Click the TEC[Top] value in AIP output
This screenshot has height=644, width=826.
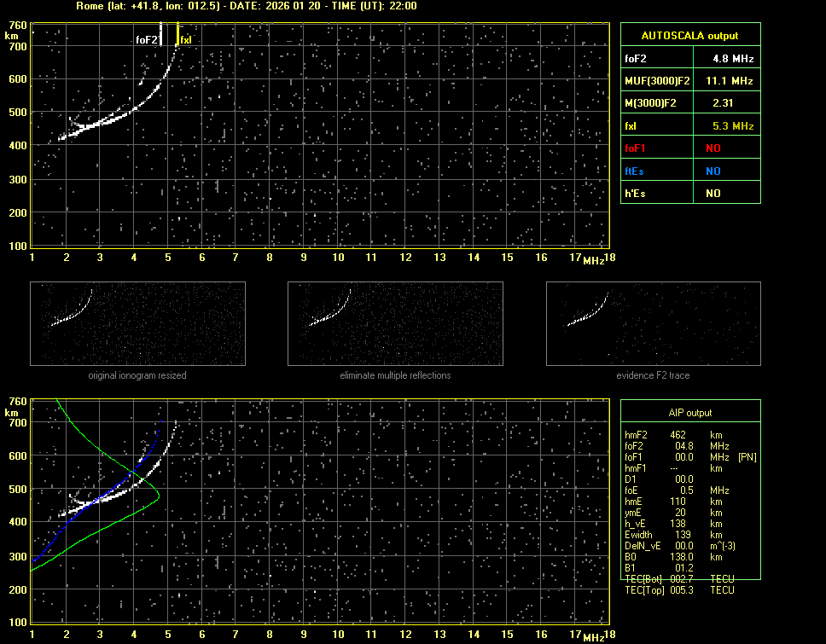pyautogui.click(x=680, y=590)
